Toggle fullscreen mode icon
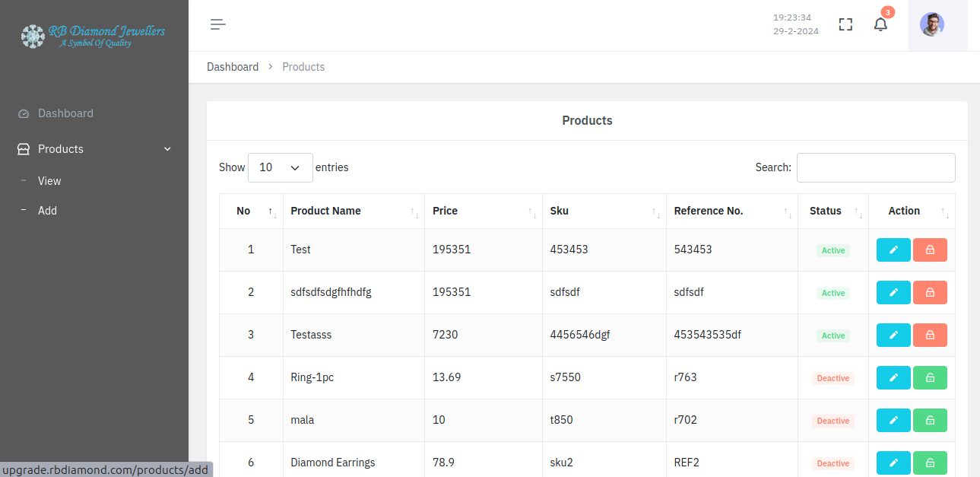980x477 pixels. pyautogui.click(x=845, y=24)
